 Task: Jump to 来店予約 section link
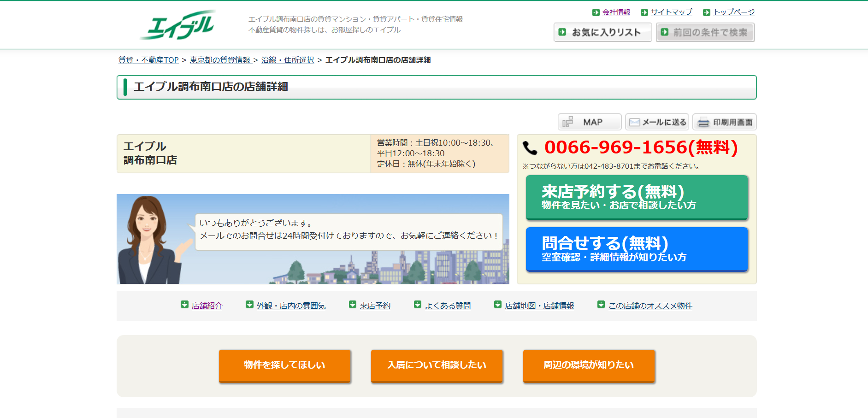pyautogui.click(x=375, y=306)
